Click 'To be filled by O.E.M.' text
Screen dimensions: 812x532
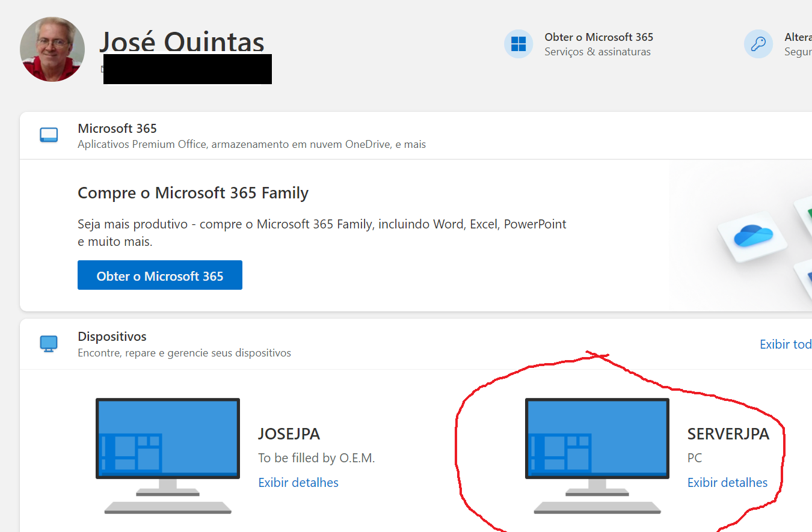click(x=316, y=458)
